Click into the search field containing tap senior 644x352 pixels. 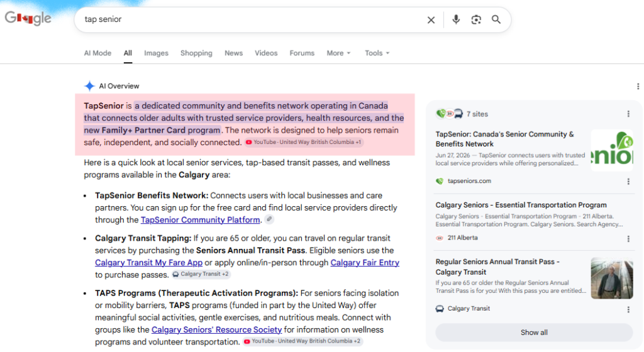tap(250, 19)
